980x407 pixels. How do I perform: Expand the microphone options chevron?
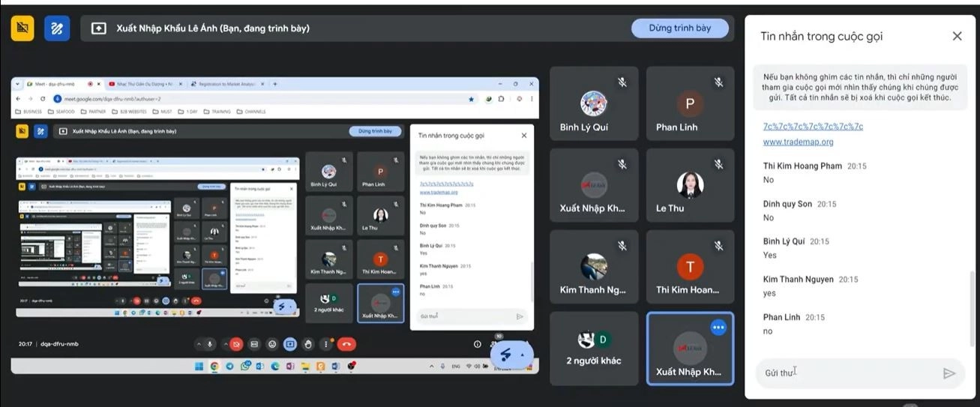click(x=199, y=344)
